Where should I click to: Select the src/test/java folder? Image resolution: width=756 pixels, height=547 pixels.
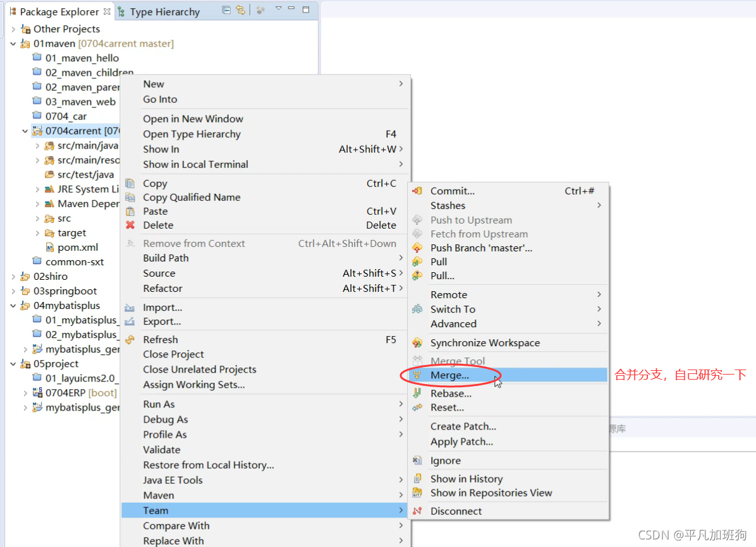(79, 174)
